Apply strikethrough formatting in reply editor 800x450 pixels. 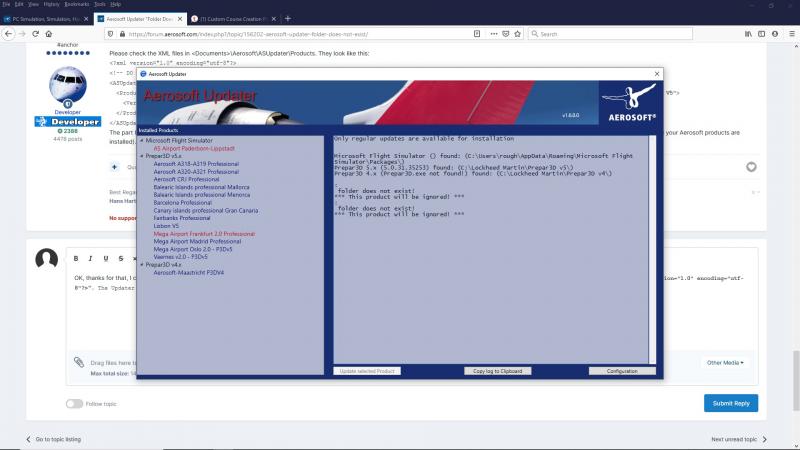coord(121,259)
